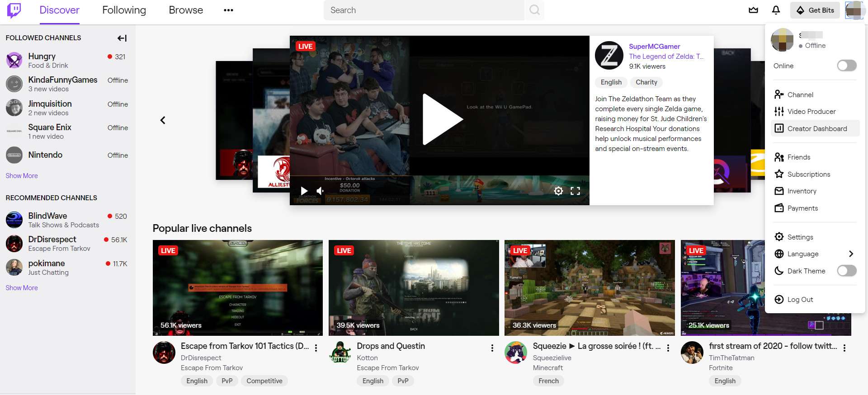
Task: Open Friends from user menu
Action: (x=816, y=157)
